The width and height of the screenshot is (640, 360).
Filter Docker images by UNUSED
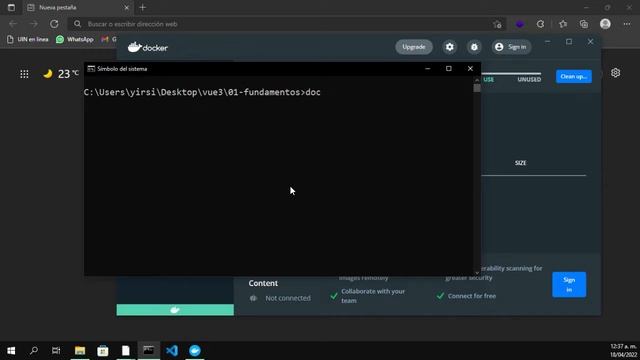(x=529, y=79)
